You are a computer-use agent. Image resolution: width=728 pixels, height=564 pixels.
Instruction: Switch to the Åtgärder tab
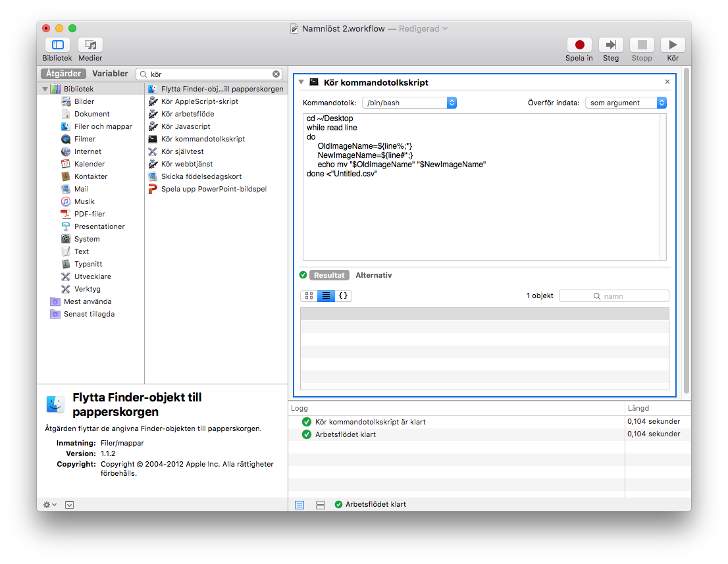(x=64, y=73)
